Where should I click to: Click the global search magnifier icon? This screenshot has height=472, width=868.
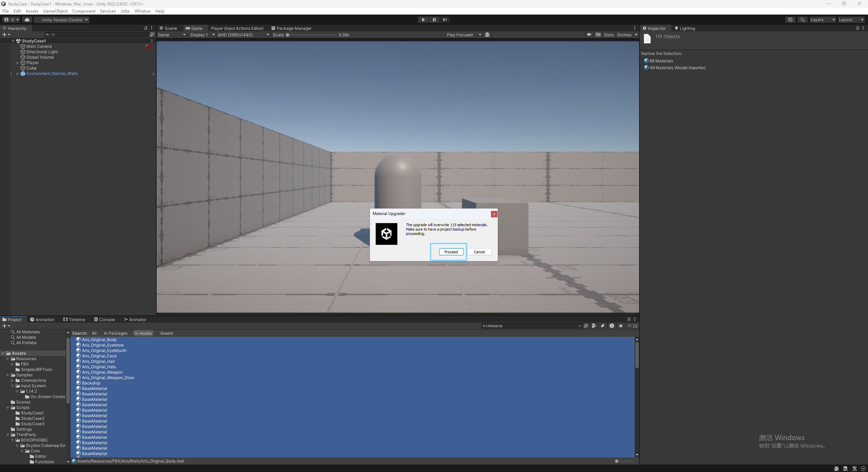[802, 20]
